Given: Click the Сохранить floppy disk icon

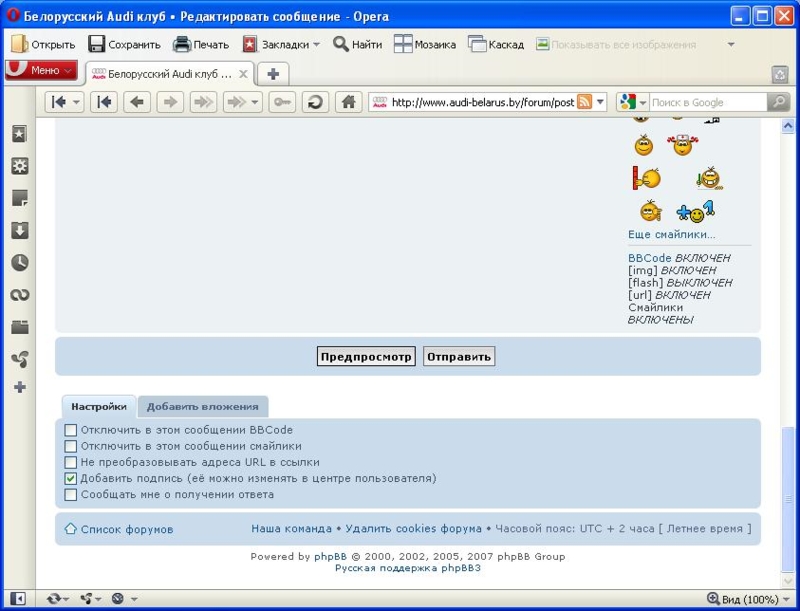Looking at the screenshot, I should [x=96, y=44].
